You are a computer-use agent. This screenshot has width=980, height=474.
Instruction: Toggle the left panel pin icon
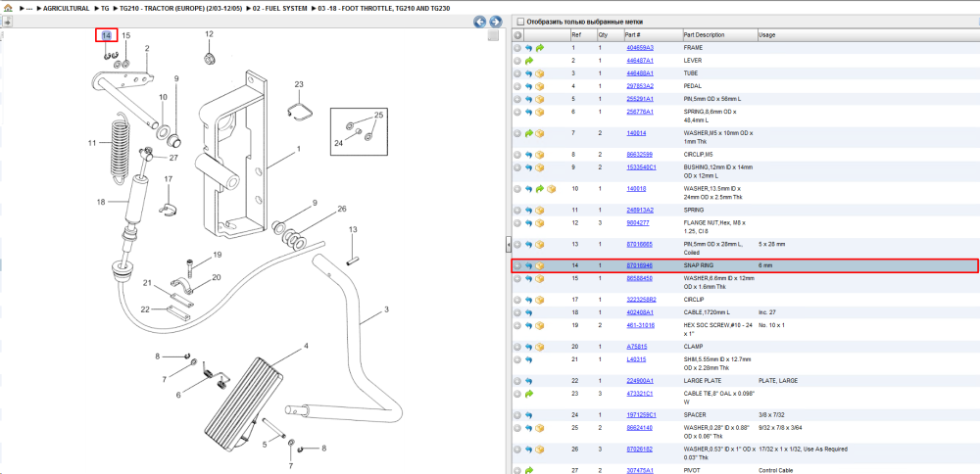click(x=8, y=22)
